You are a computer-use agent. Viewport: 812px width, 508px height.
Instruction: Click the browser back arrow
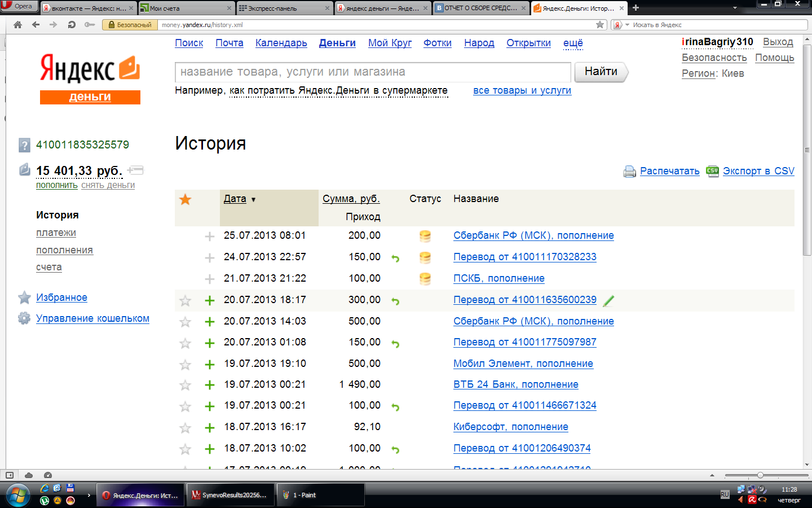(x=36, y=25)
